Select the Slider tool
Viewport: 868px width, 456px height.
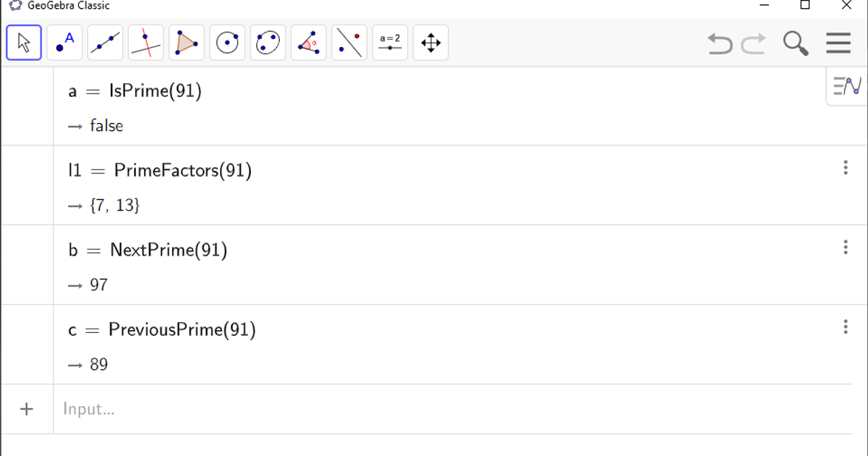pos(389,42)
